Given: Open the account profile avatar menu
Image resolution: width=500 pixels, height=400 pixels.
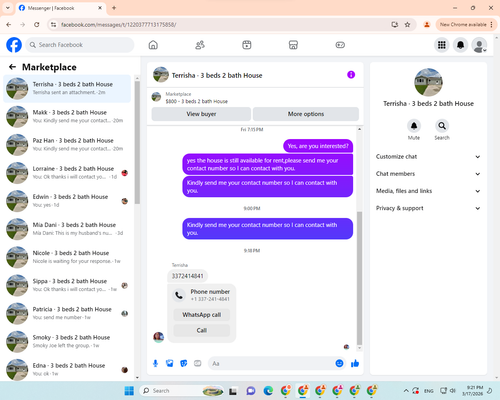Looking at the screenshot, I should [479, 45].
